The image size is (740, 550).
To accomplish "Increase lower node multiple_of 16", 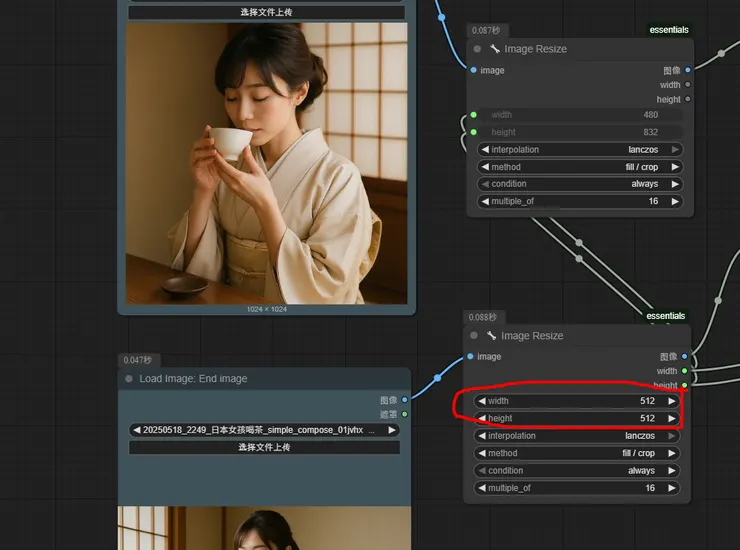I will click(672, 488).
